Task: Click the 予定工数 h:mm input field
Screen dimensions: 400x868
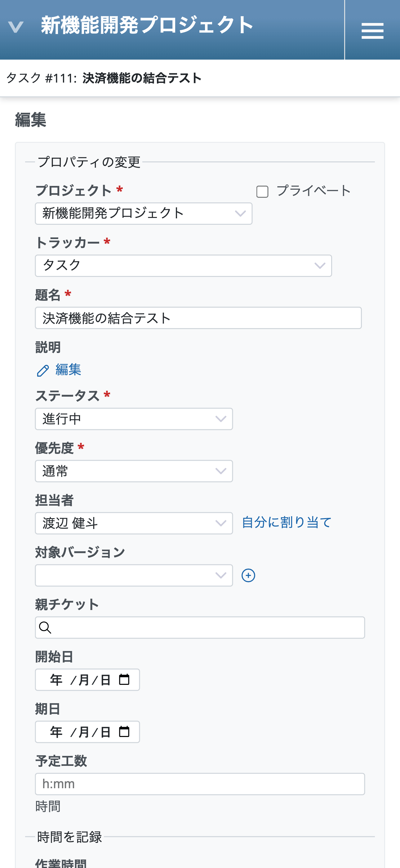Action: coord(200,784)
